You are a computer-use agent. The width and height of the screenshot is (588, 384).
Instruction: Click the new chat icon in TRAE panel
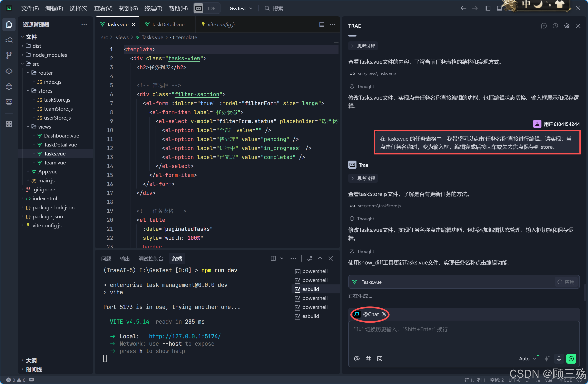(x=543, y=26)
